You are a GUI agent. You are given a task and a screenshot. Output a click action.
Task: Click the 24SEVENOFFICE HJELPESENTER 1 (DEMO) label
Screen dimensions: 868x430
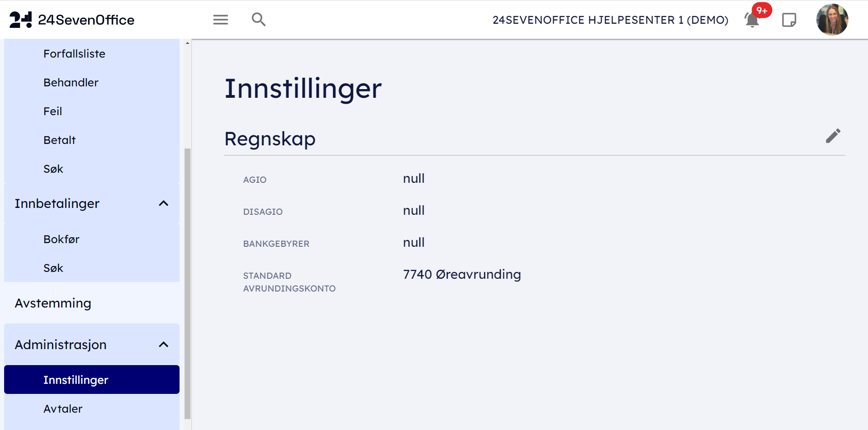point(610,20)
